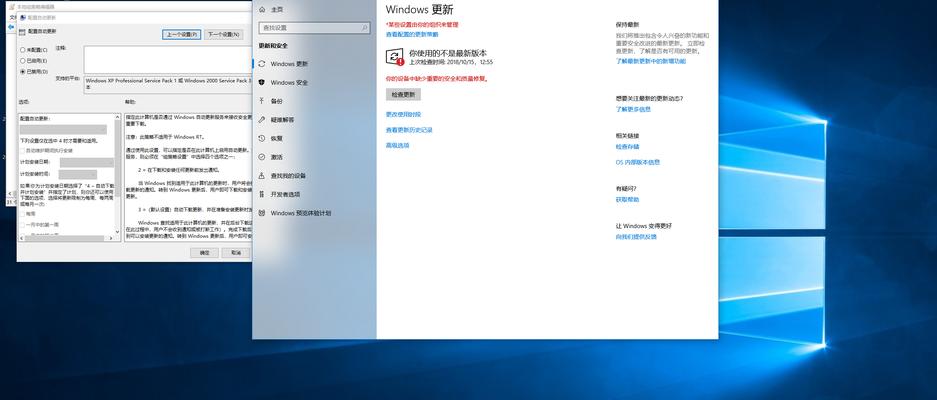937x400 pixels.
Task: Open 查看更新历史记录 link
Action: (409, 130)
